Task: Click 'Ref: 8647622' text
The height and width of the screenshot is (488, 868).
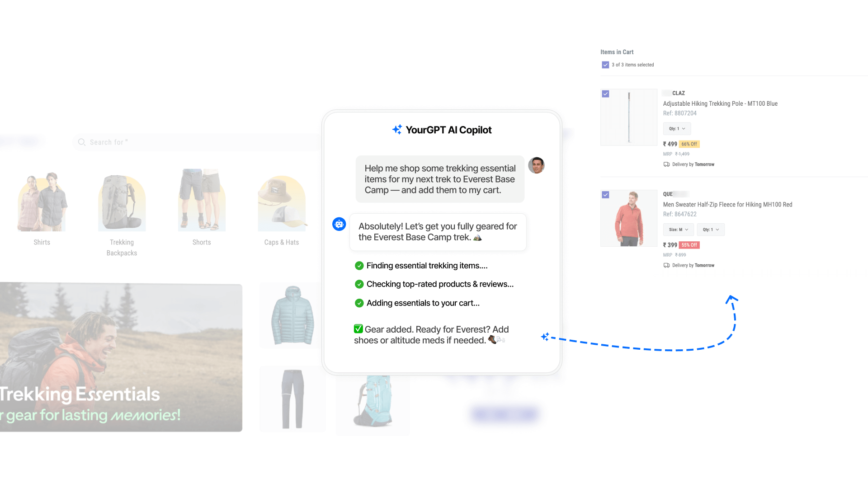Action: click(x=679, y=214)
